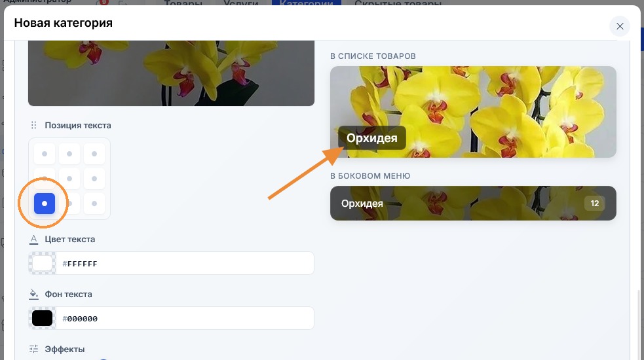The image size is (644, 360).
Task: Select top-center text position
Action: click(69, 154)
